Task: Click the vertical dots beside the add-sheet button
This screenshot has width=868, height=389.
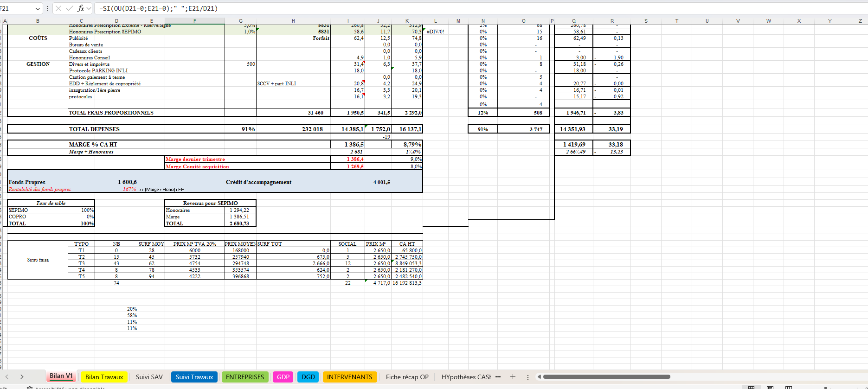Action: tap(527, 377)
